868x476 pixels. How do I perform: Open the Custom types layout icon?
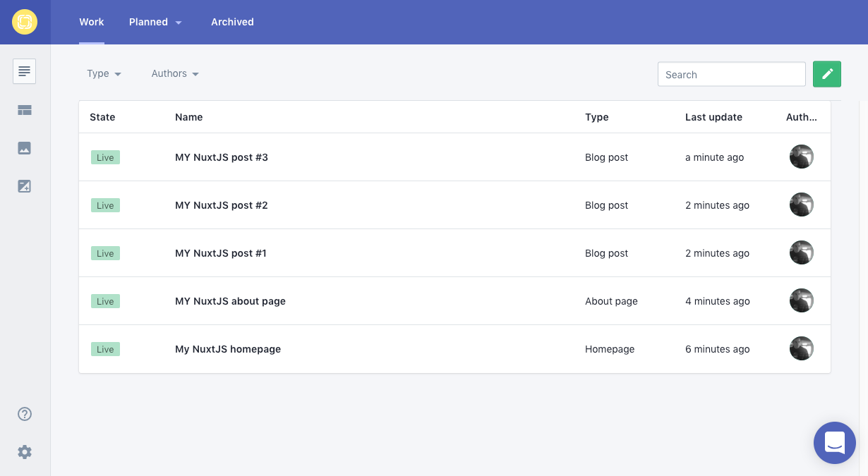(25, 110)
